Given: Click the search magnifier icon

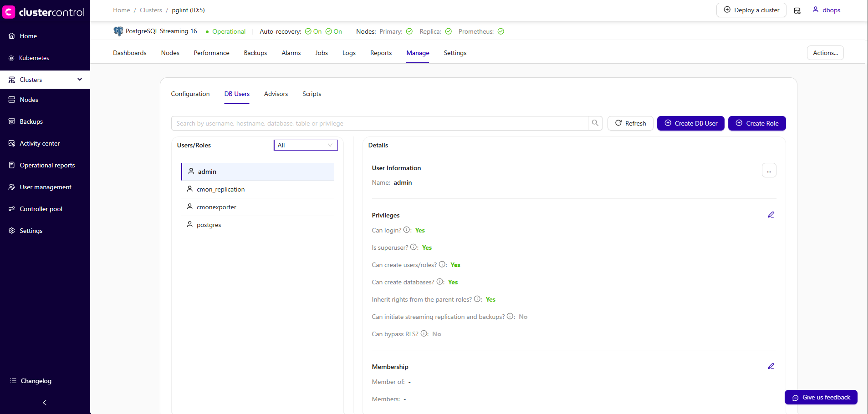Looking at the screenshot, I should coord(595,123).
